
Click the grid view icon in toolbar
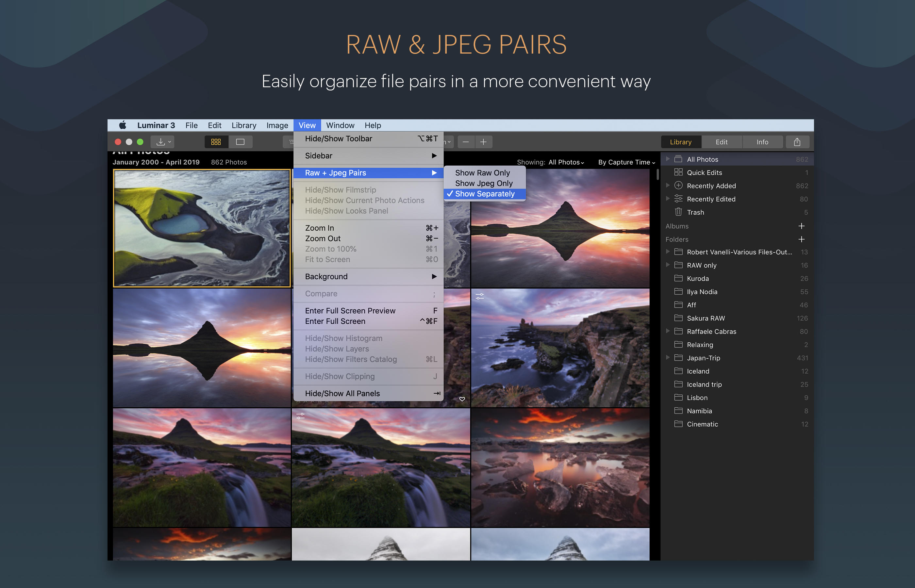click(x=216, y=141)
